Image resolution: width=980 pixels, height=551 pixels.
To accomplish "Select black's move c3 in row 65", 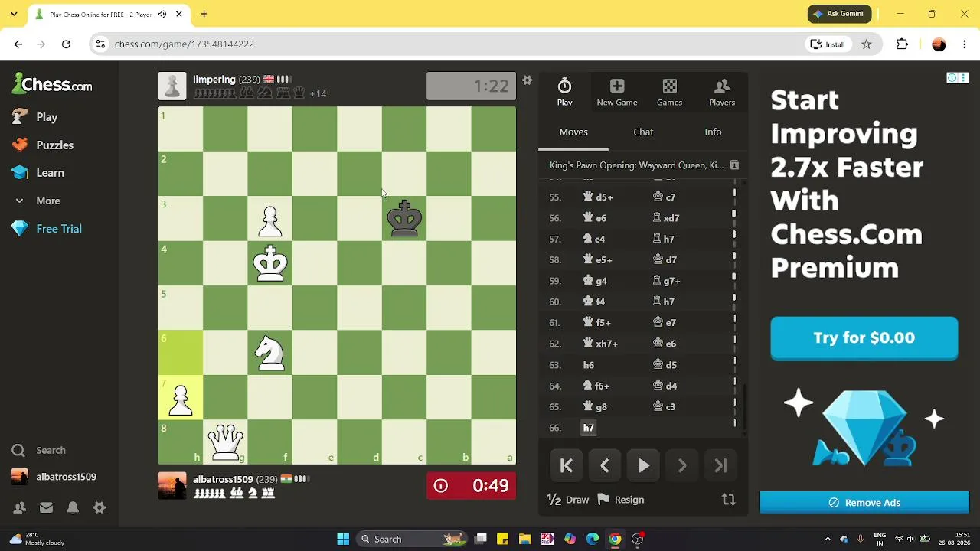I will (664, 407).
